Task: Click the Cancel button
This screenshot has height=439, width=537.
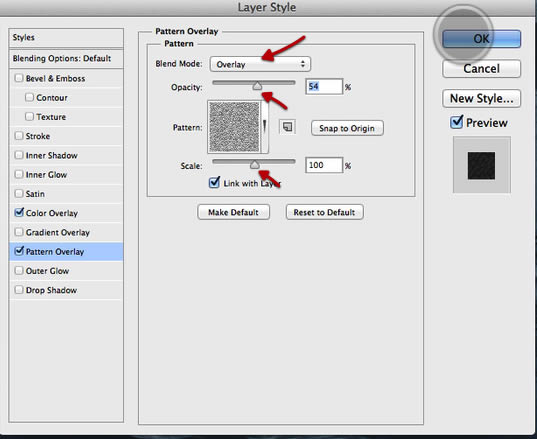Action: click(x=482, y=68)
